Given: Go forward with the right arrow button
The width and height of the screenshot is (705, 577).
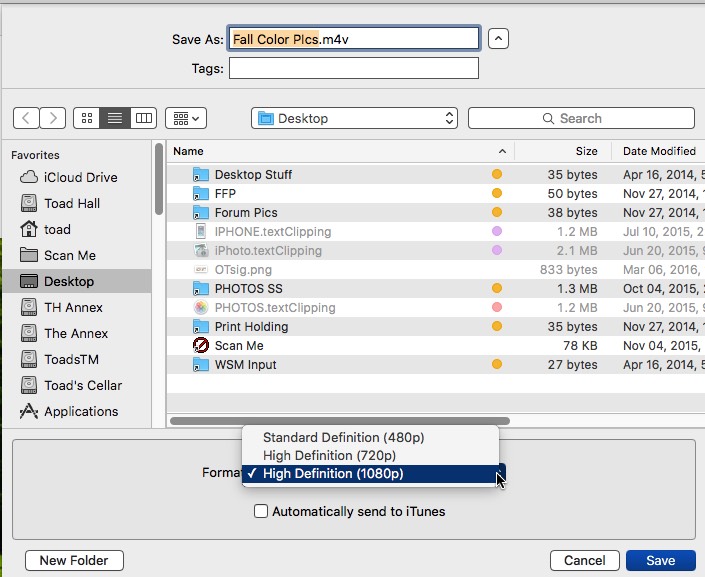Looking at the screenshot, I should coord(53,118).
